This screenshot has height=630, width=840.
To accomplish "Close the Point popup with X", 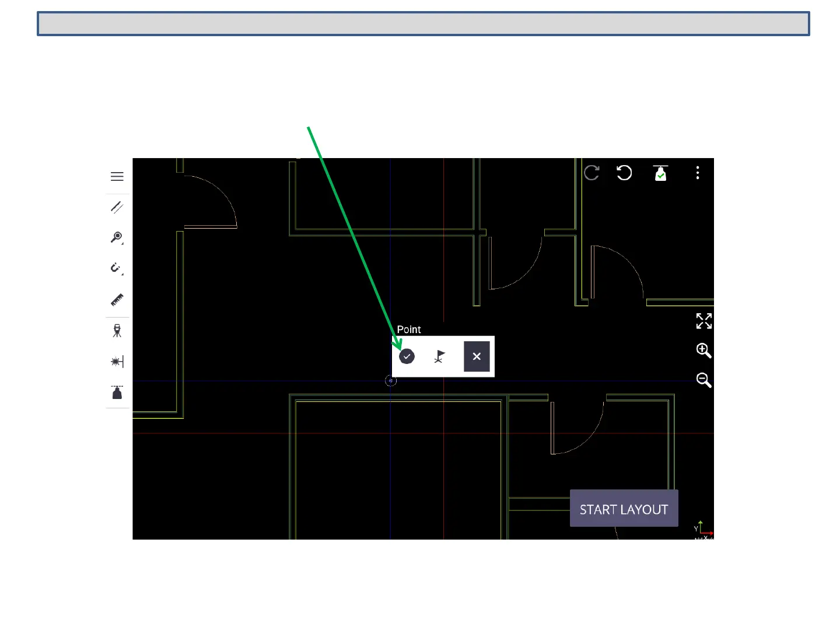I will coord(477,356).
